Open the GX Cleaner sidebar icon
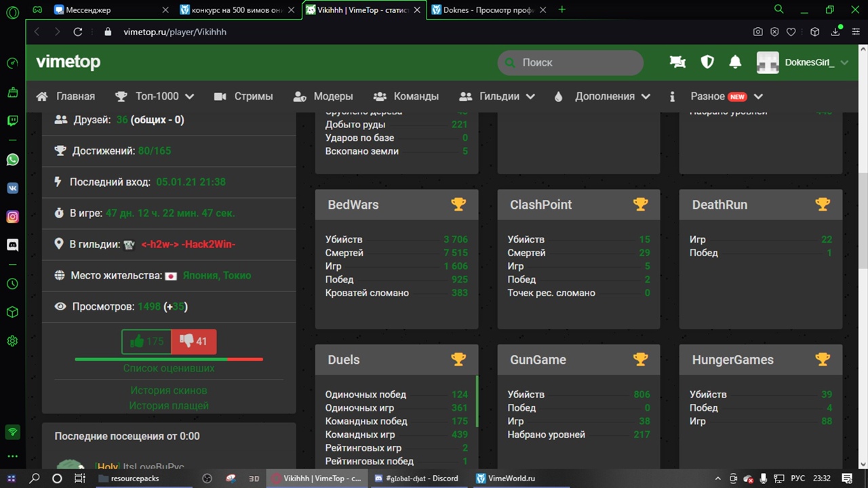Image resolution: width=868 pixels, height=488 pixels. point(12,91)
